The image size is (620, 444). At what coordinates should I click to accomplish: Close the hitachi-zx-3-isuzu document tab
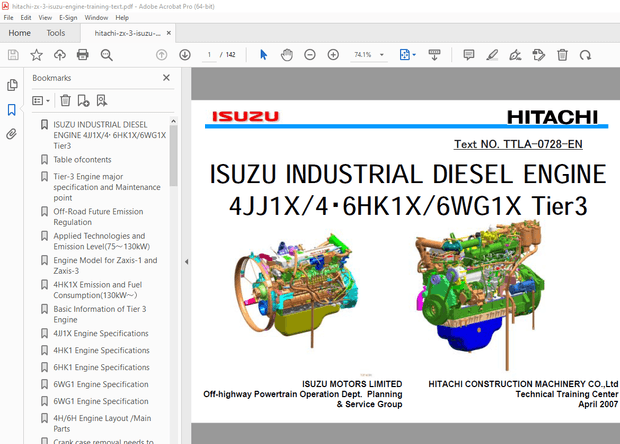point(169,33)
